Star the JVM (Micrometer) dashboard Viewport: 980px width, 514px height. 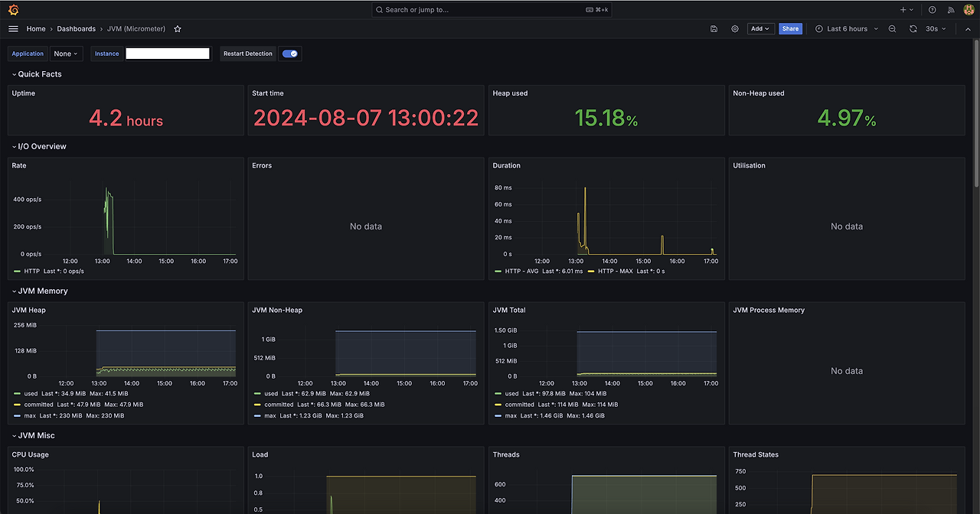(x=178, y=28)
